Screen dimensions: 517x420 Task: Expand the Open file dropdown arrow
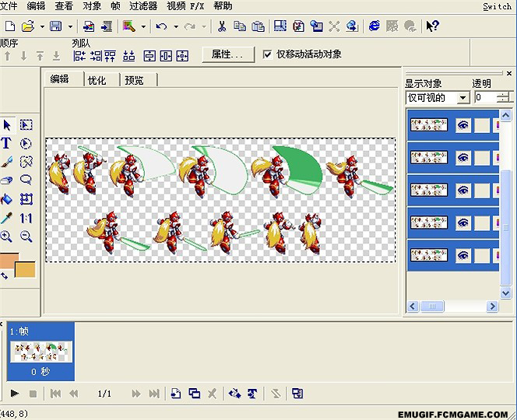click(x=42, y=26)
